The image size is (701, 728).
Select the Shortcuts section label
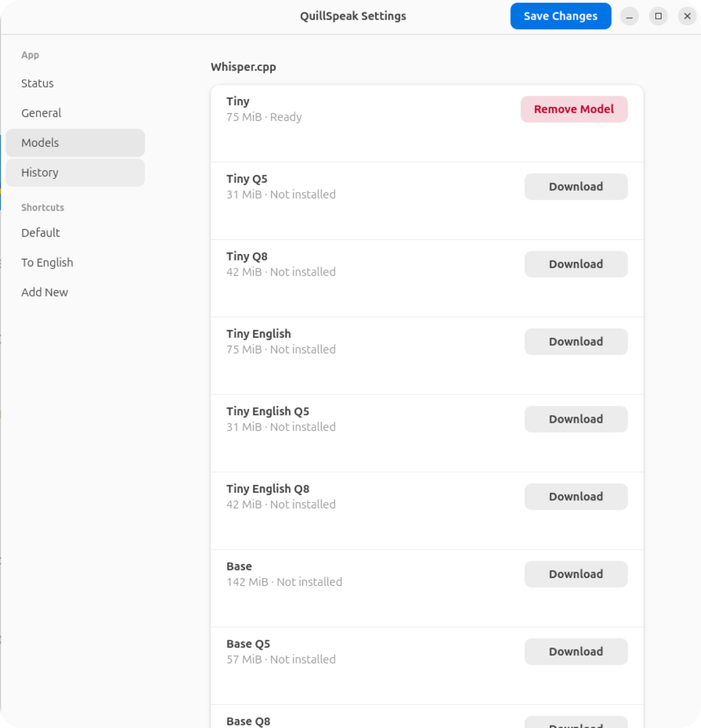(43, 207)
